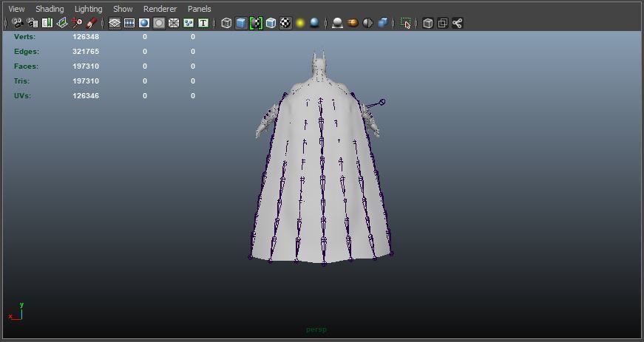
Task: Click the edge count 321765
Action: 86,51
